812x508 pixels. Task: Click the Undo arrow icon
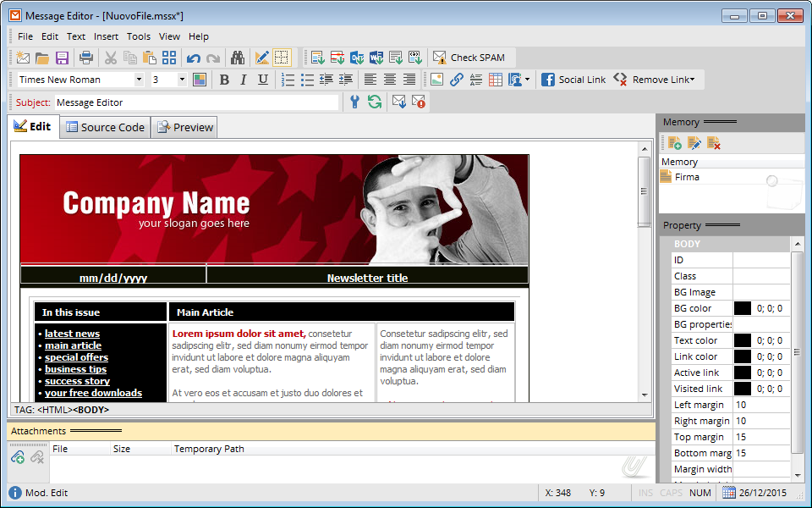tap(194, 58)
